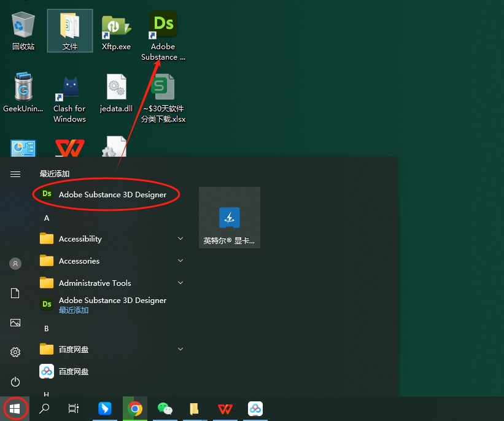Click the letter A section header

[47, 218]
